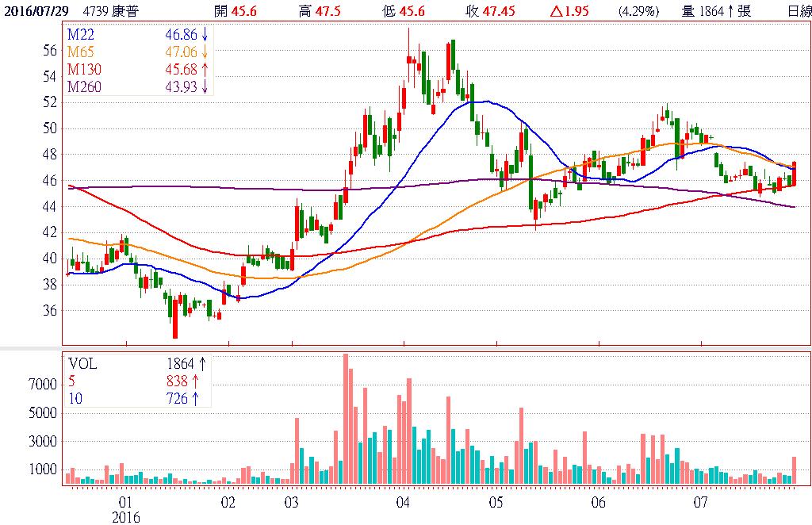This screenshot has width=812, height=525.
Task: Open the 日線 period selector at top right
Action: 798,11
